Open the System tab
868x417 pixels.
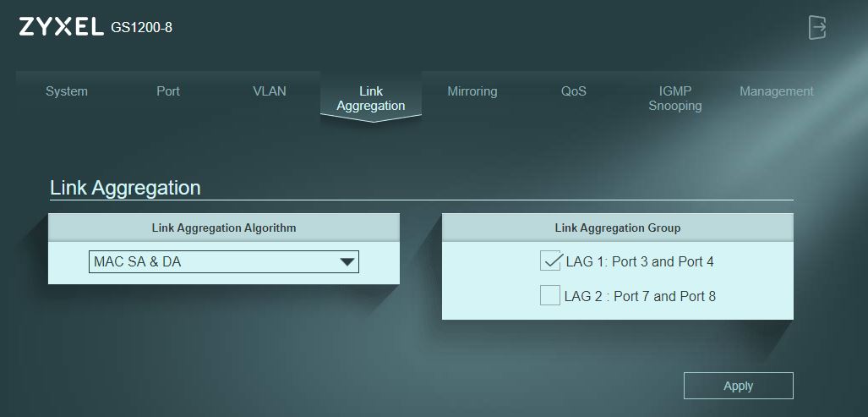[67, 91]
